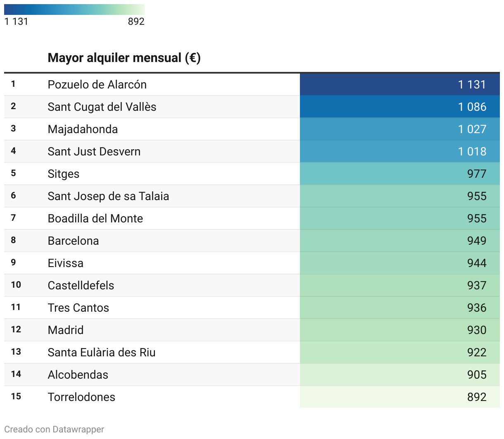Select the 1 086 rent value cell
The height and width of the screenshot is (439, 504).
[399, 107]
